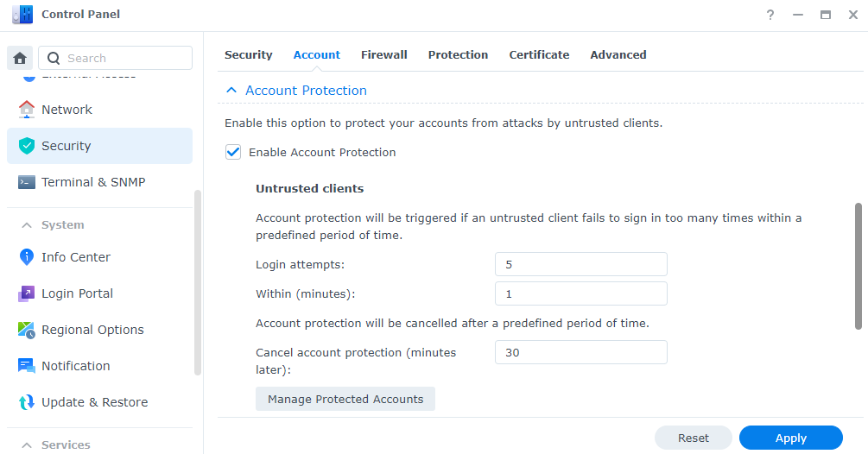Click the sidebar vertical scrollbar
The width and height of the screenshot is (868, 454).
(x=198, y=283)
